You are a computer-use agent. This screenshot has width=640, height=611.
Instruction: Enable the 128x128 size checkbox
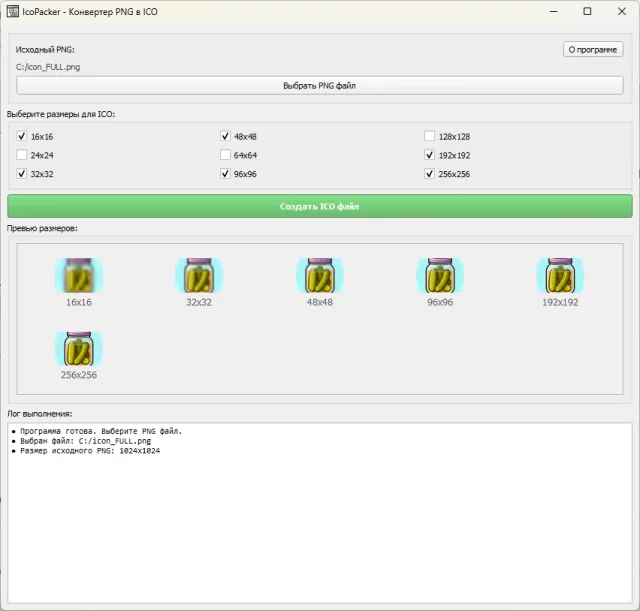tap(429, 136)
